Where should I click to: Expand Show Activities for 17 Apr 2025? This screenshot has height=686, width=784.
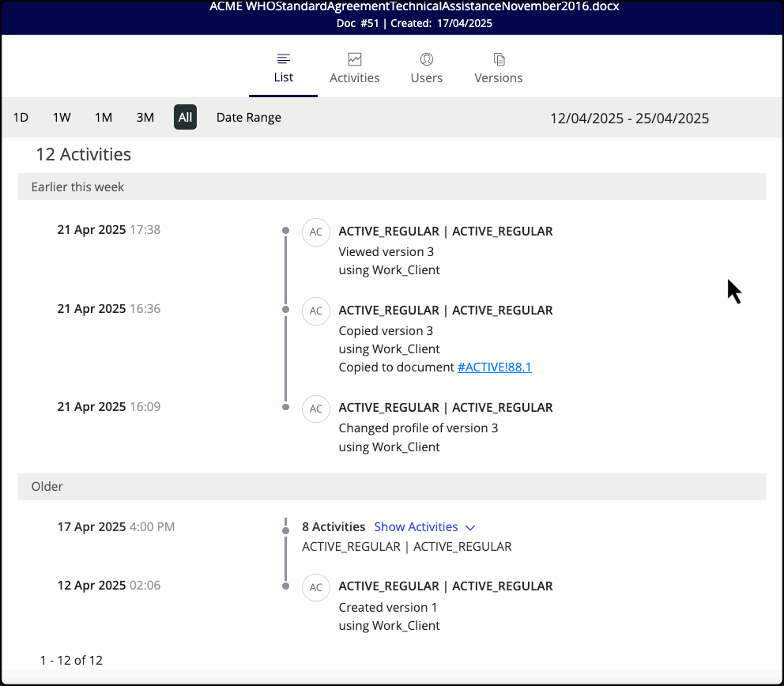425,526
